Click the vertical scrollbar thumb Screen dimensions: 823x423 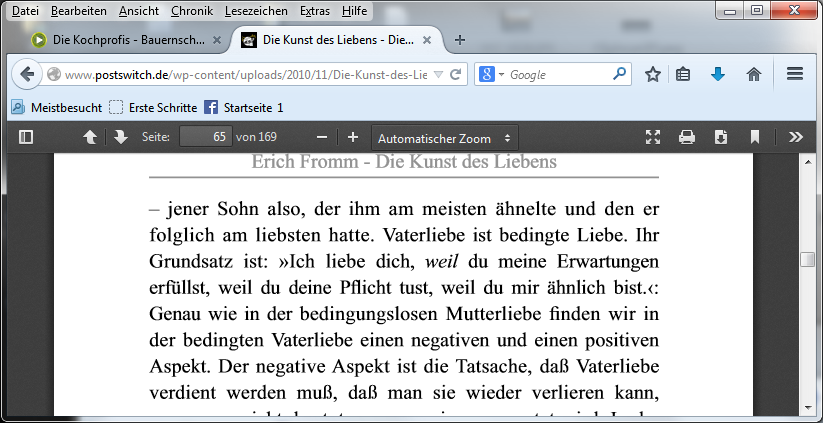[808, 260]
